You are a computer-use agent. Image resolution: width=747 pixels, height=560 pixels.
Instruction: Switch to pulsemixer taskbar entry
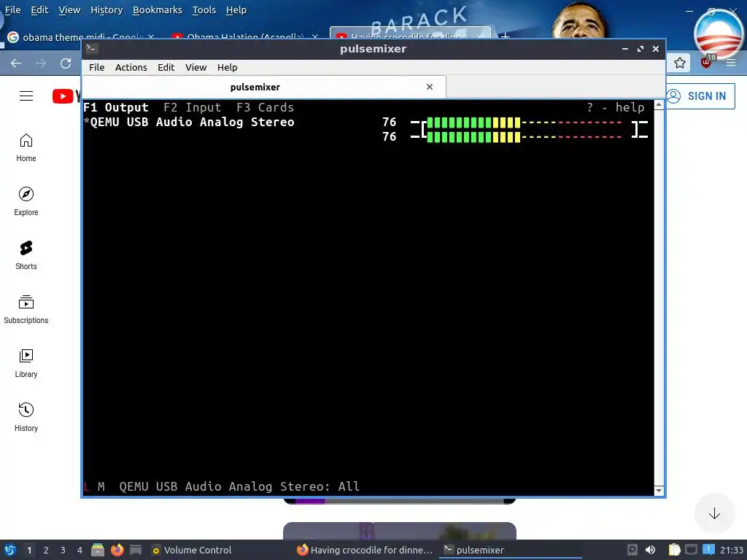[510, 550]
